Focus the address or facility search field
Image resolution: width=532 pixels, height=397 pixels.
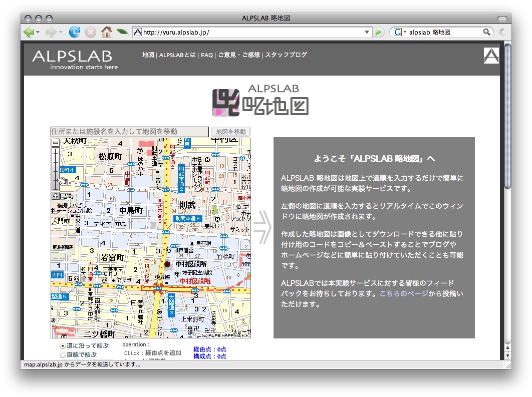point(130,132)
